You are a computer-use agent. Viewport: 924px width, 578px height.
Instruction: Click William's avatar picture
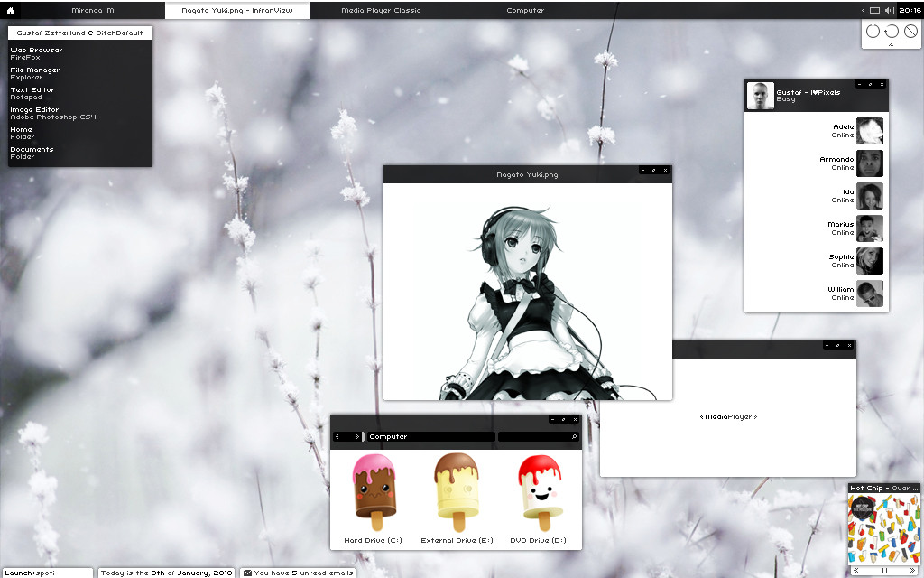point(870,294)
